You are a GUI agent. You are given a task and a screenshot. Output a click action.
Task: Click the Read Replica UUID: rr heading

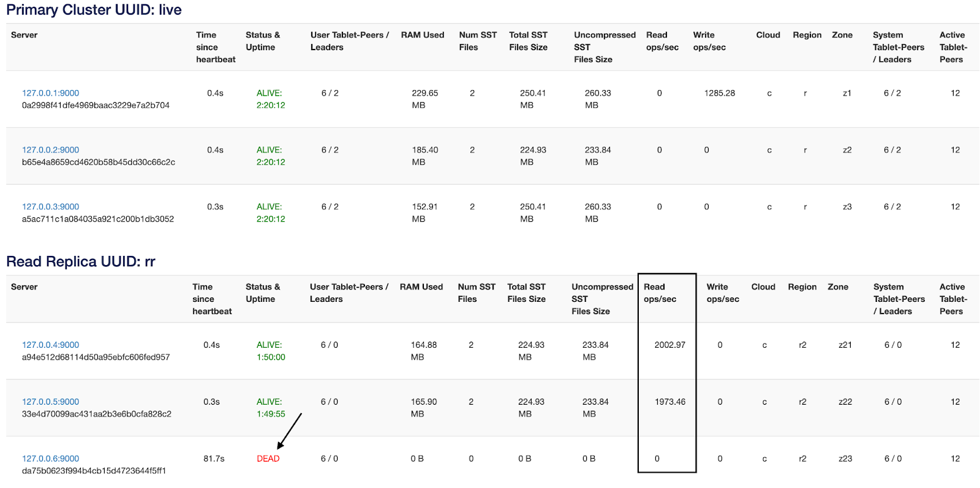tap(81, 261)
